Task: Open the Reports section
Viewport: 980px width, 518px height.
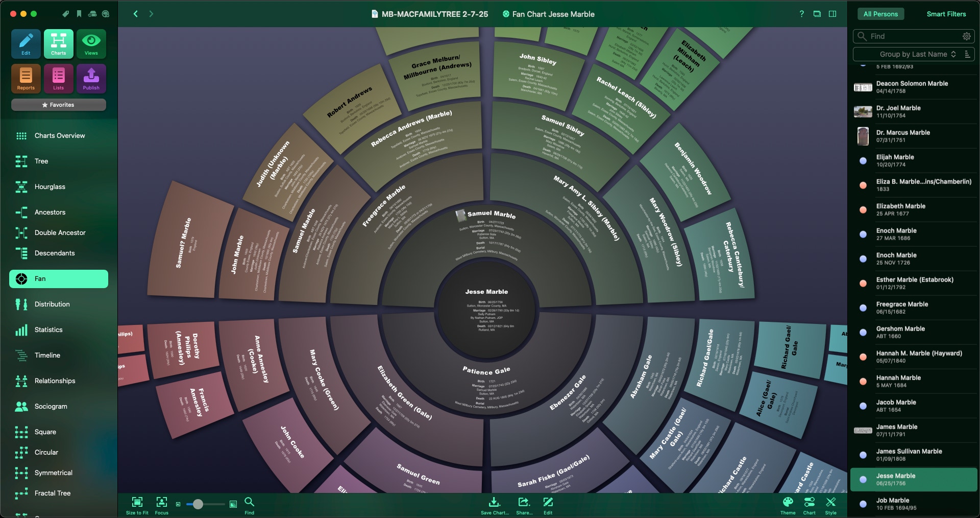Action: tap(26, 79)
